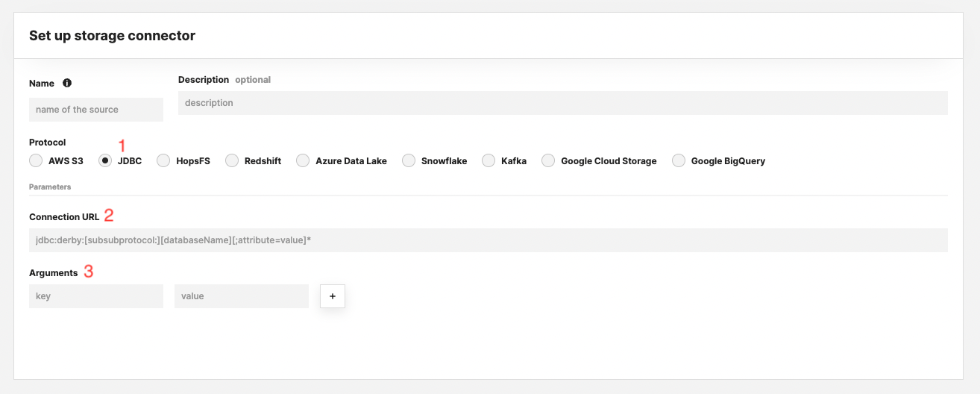This screenshot has width=980, height=394.
Task: Click the 'Protocol' label
Action: click(48, 143)
